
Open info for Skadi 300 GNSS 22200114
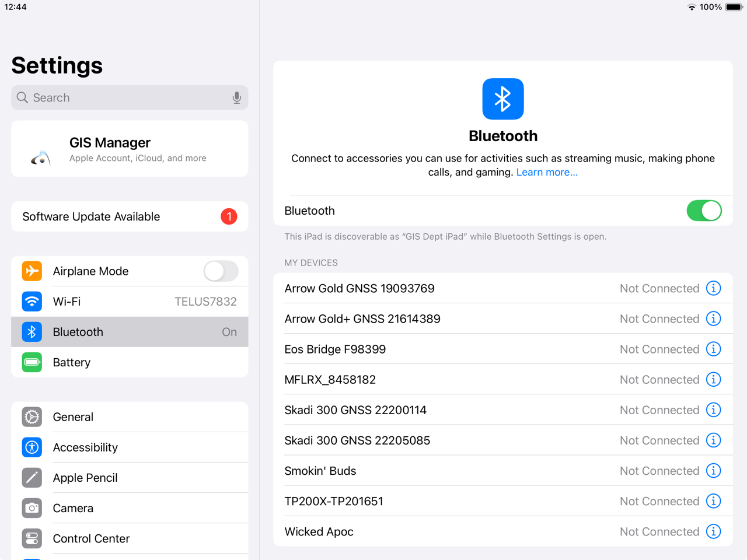713,409
